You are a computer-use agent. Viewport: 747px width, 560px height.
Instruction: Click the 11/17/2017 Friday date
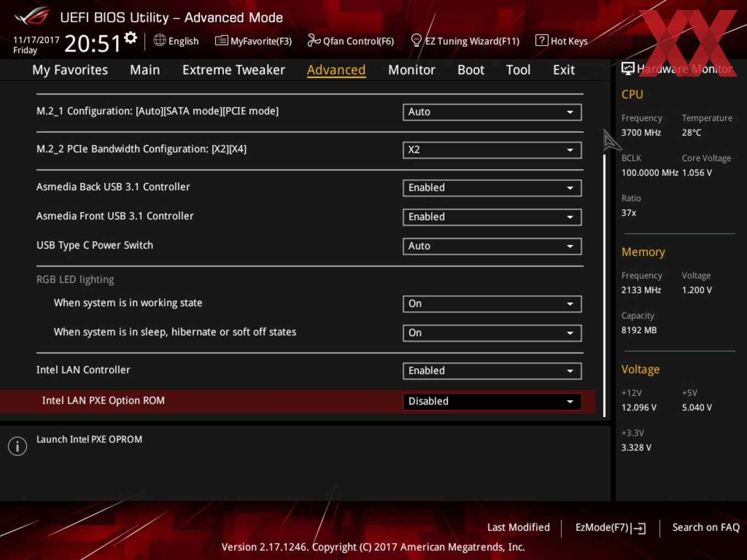click(x=36, y=45)
